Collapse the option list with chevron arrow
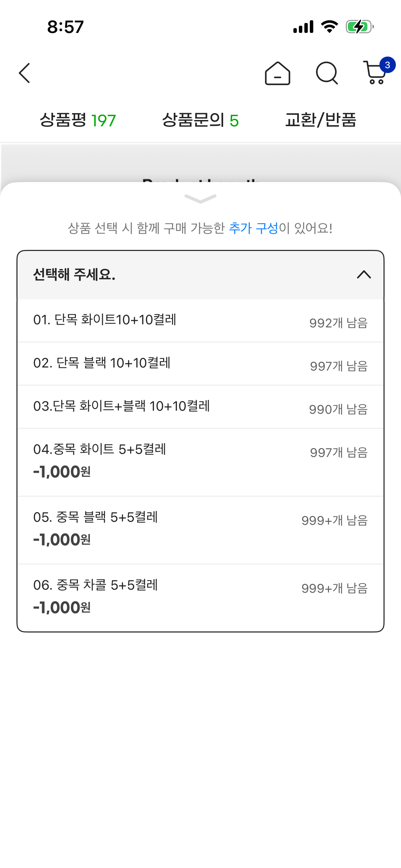This screenshot has width=401, height=868. (364, 275)
